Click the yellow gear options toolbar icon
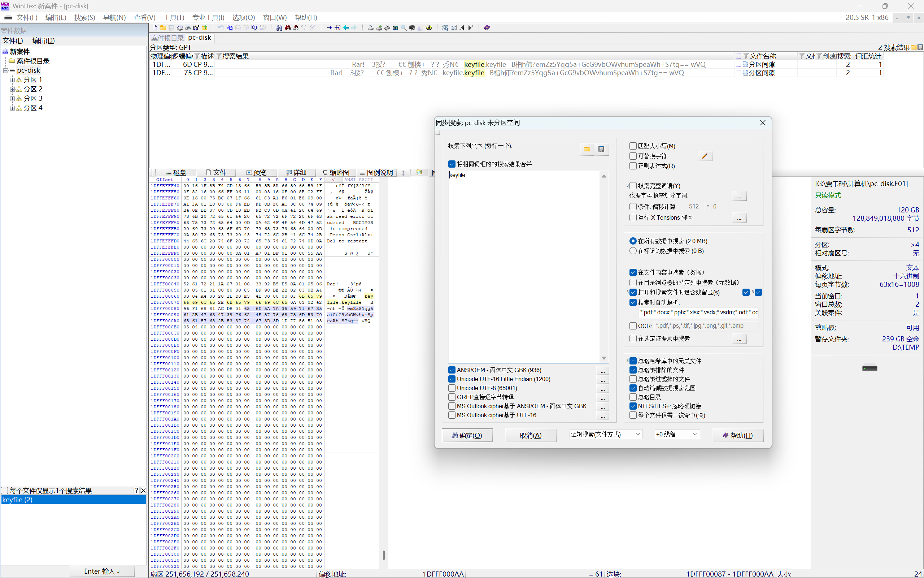Viewport: 924px width, 578px height. pos(428,27)
